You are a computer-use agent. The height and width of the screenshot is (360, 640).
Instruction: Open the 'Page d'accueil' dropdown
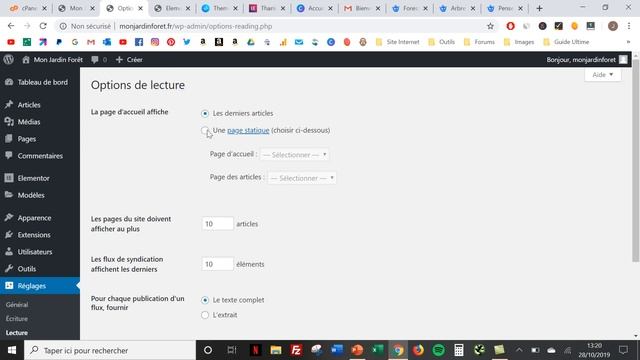(x=294, y=155)
